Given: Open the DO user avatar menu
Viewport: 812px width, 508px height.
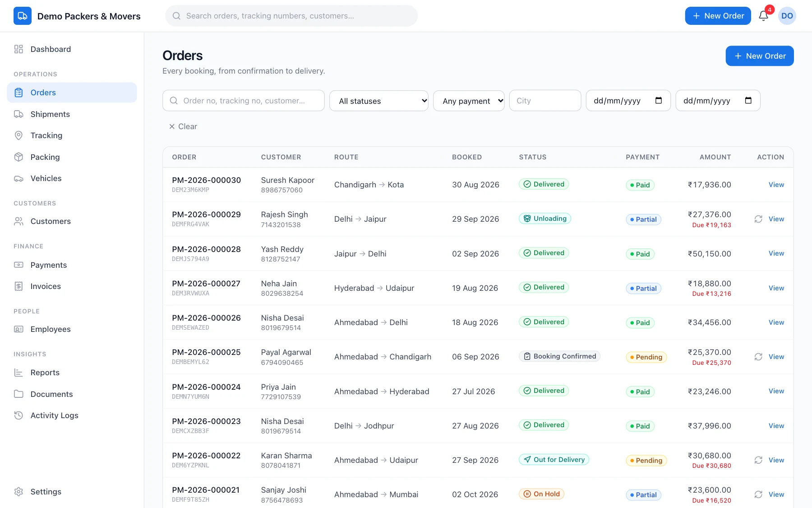Looking at the screenshot, I should tap(787, 16).
